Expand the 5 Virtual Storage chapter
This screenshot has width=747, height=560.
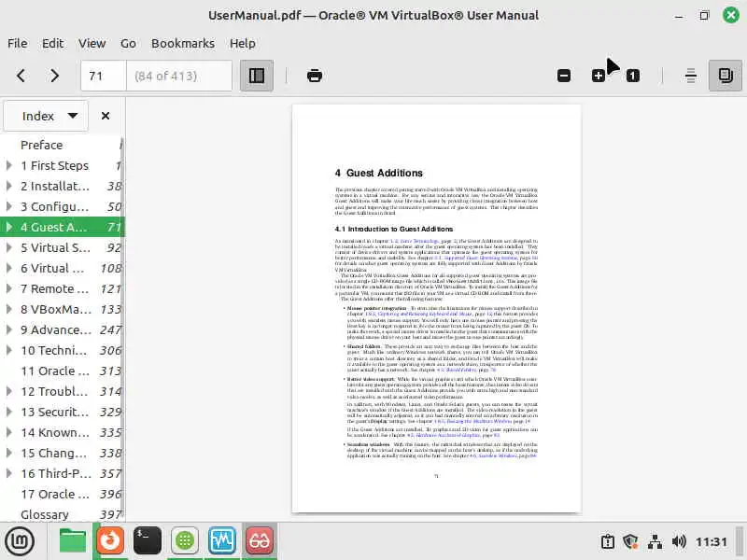tap(9, 247)
